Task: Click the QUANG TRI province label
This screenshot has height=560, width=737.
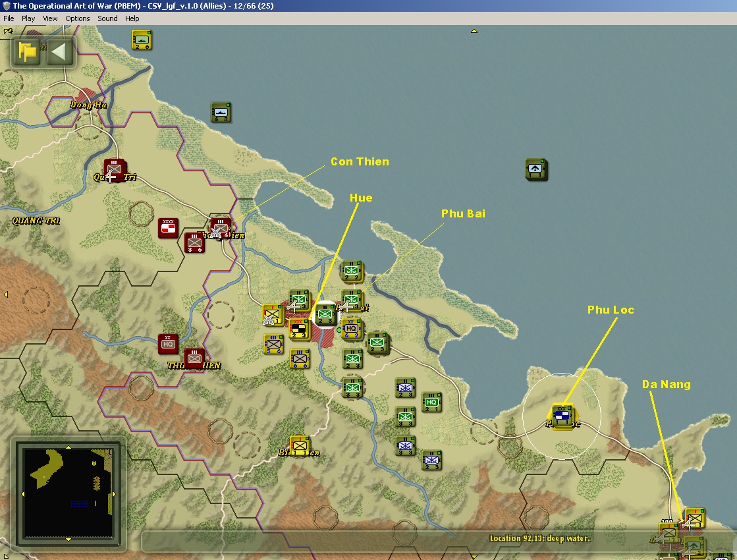Action: (36, 221)
